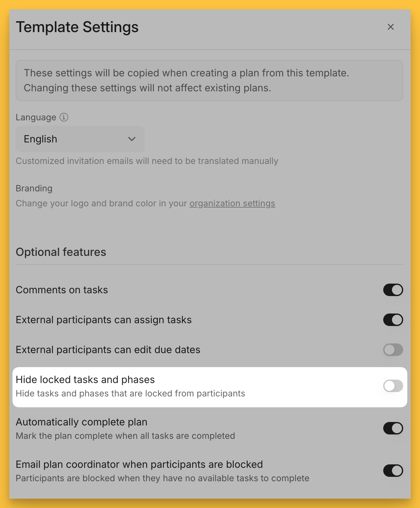Screen dimensions: 420x508
Task: Click the chevron arrow in Language selector
Action: [x=132, y=139]
